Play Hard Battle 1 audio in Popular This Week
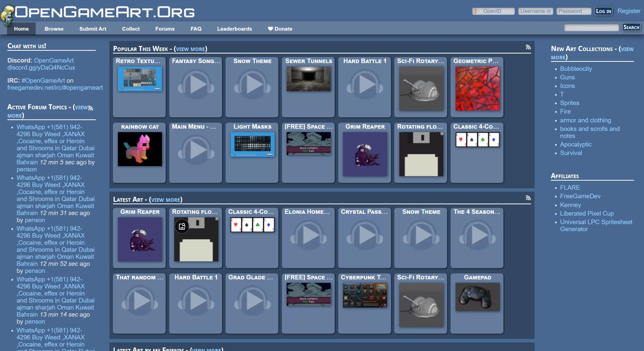644x351 pixels. click(x=365, y=85)
